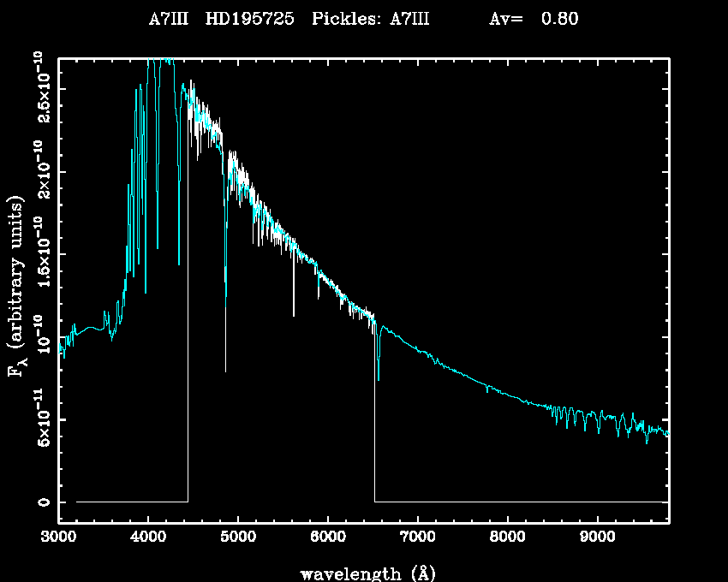Screen dimensions: 728x582
Task: Click the 6000 wavelength tick label
Action: point(328,537)
